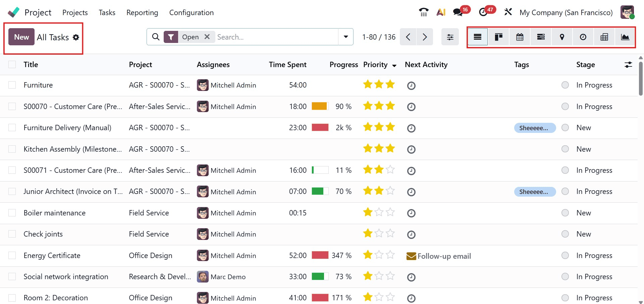Switch to the Gantt view

coord(541,37)
